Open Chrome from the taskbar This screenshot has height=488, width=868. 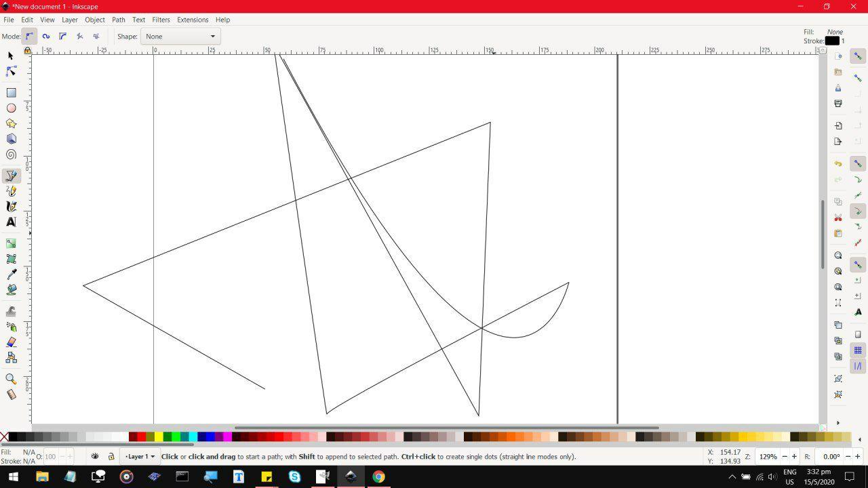coord(378,476)
